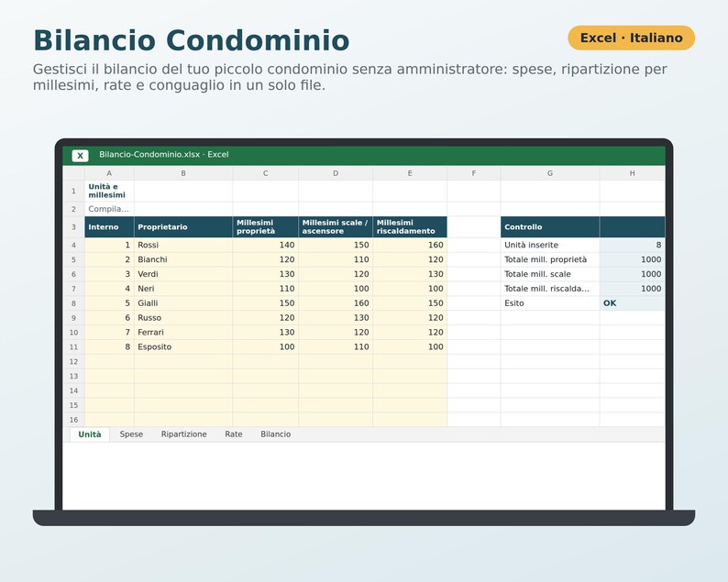Click the 'Unità e millesimi' title cell
Screen dimensions: 728x582
(110, 191)
